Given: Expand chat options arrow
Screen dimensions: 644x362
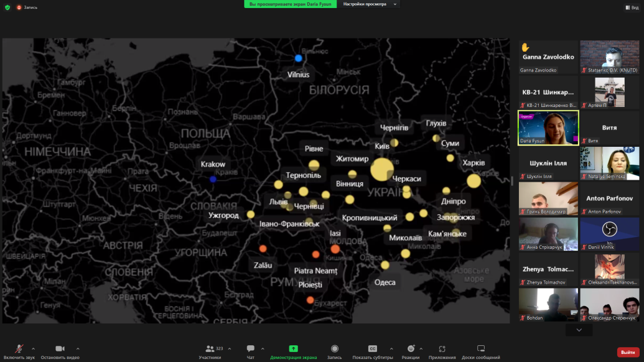Looking at the screenshot, I should pyautogui.click(x=263, y=349).
